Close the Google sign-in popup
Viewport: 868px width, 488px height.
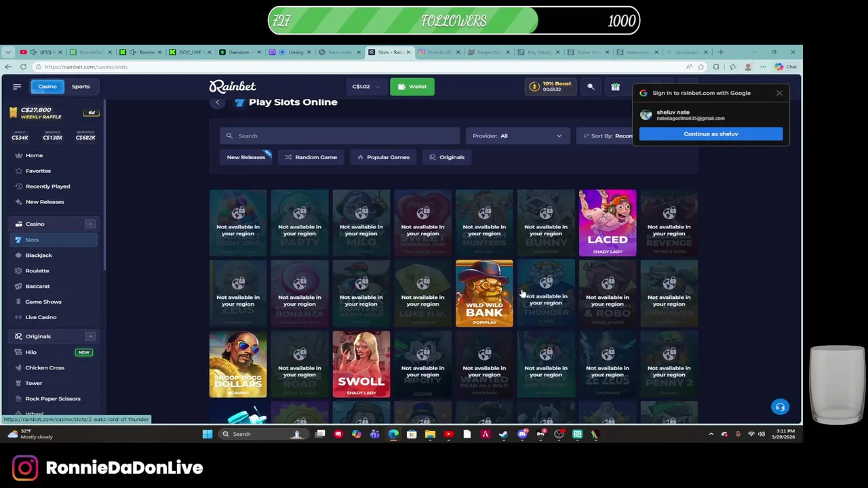[779, 93]
